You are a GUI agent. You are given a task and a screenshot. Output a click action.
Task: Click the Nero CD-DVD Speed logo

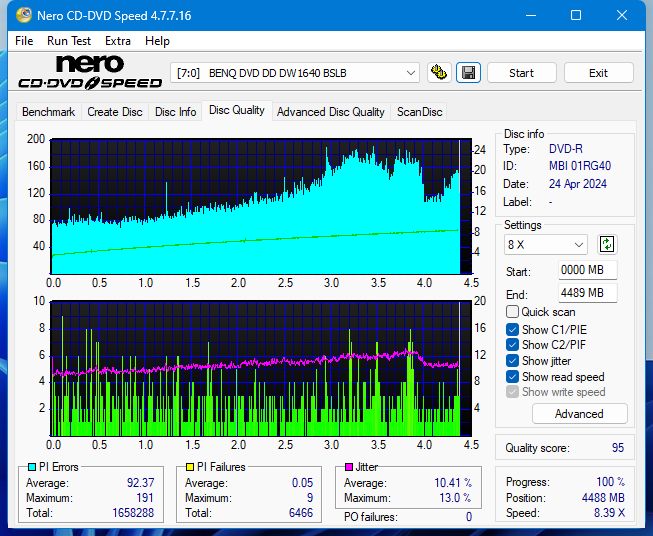[90, 73]
